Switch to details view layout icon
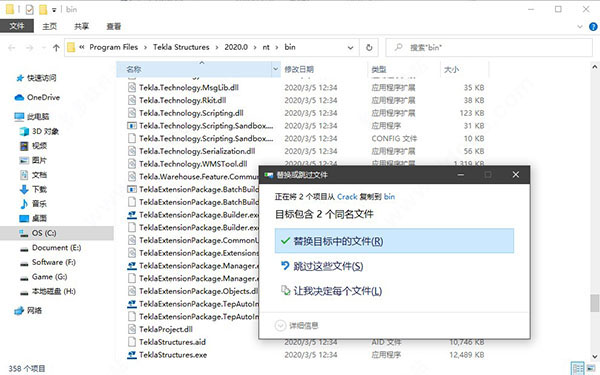The height and width of the screenshot is (375, 600). point(577,368)
